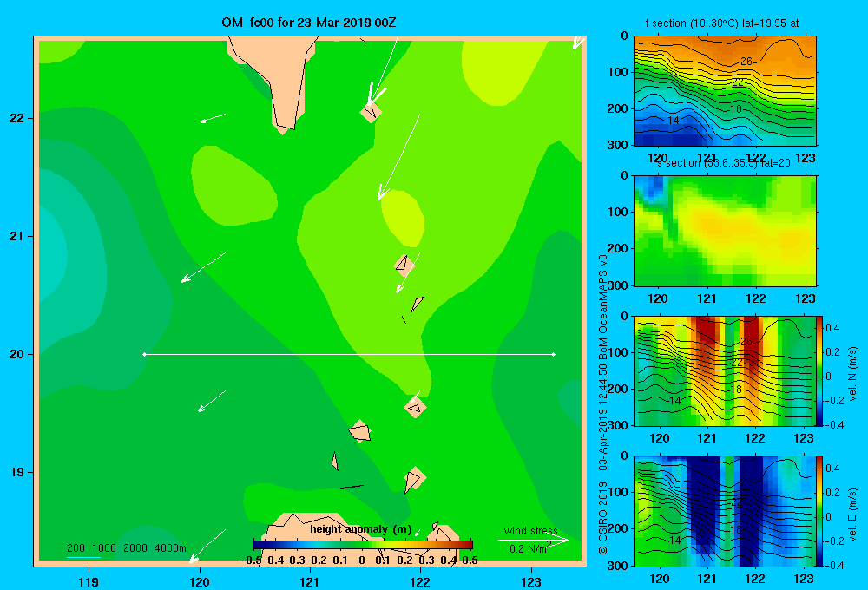The width and height of the screenshot is (868, 590).
Task: Click the east endpoint of the section line
Action: pyautogui.click(x=554, y=354)
